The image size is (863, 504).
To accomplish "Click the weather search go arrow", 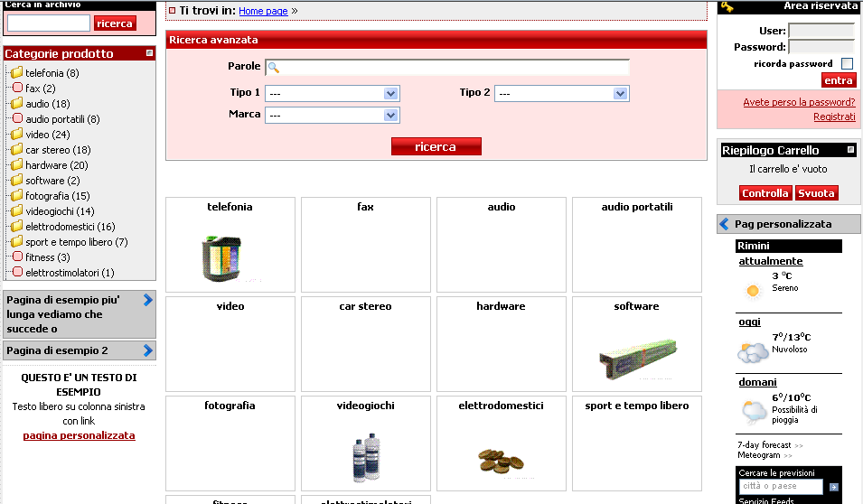I will (x=833, y=487).
